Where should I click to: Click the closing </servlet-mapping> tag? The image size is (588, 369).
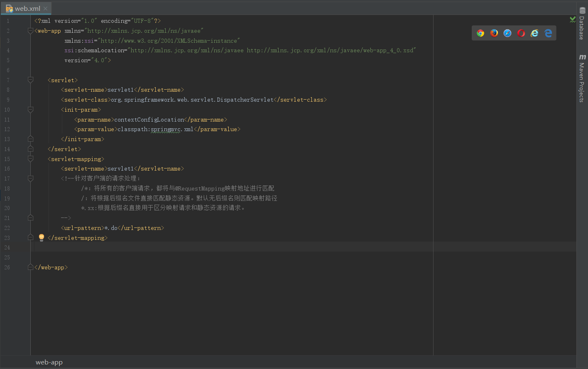coord(78,238)
